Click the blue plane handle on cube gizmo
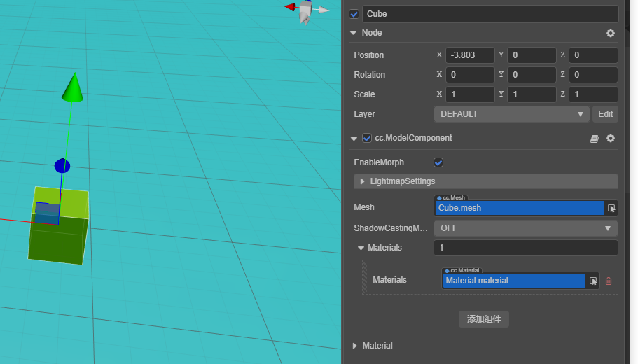Viewport: 638px width, 364px height. coord(47,213)
